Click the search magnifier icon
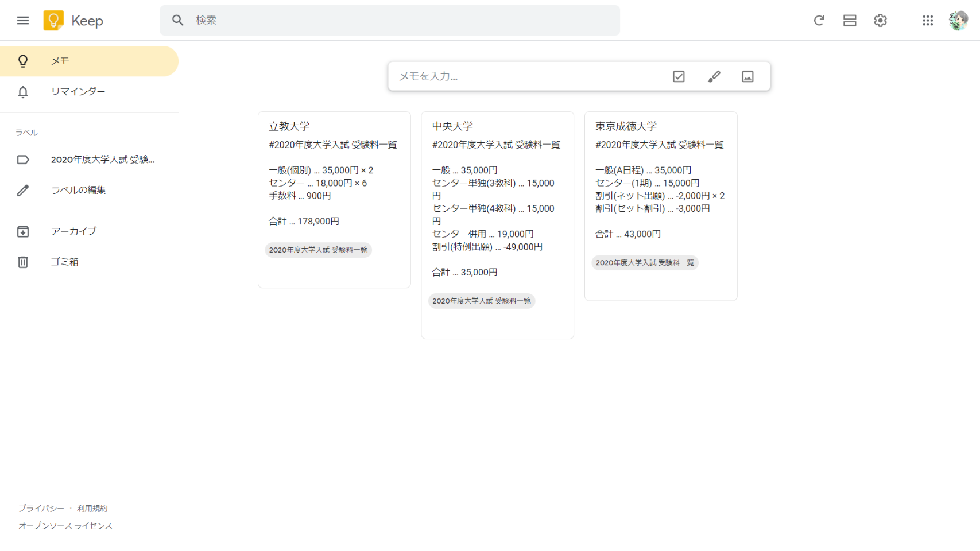Screen dimensions: 980x551 pos(178,21)
